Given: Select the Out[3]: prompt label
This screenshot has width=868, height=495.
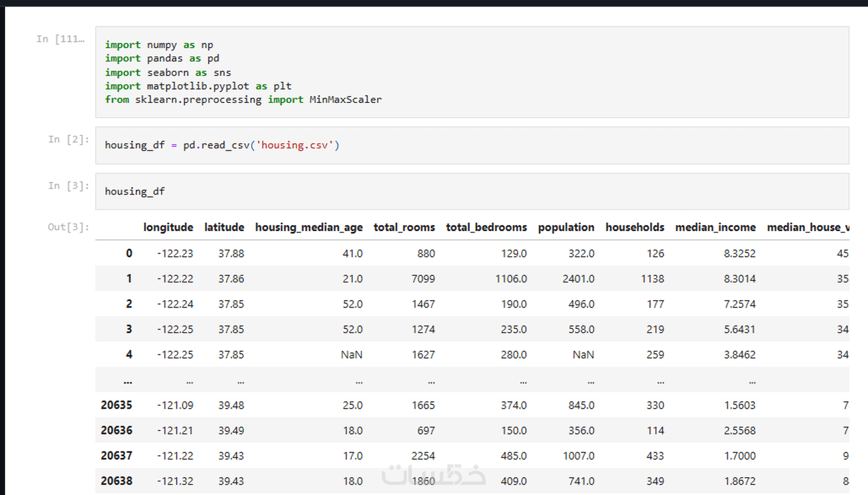Looking at the screenshot, I should [x=68, y=227].
